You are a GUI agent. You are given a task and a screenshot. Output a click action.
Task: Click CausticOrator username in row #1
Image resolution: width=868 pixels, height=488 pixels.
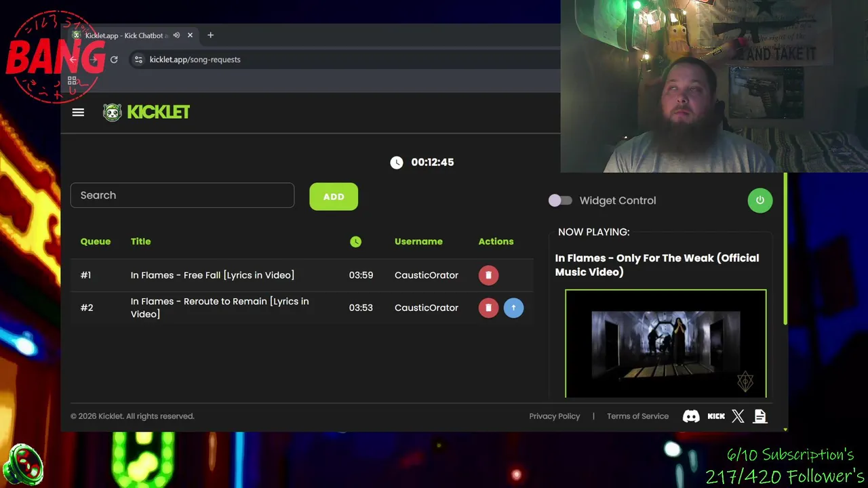point(427,275)
